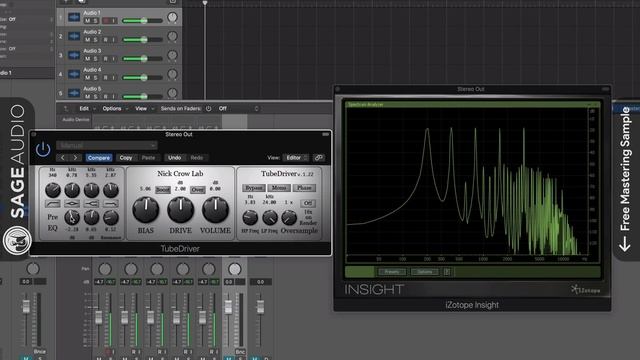This screenshot has width=640, height=360.
Task: Select the bell filter shape icon in Pre EQ
Action: pyautogui.click(x=72, y=203)
